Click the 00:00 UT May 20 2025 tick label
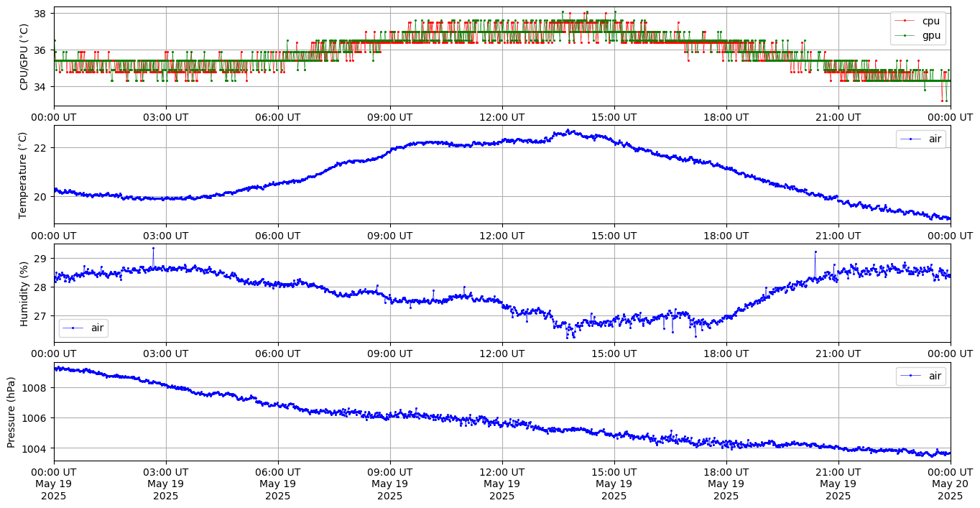The image size is (980, 508). point(950,484)
